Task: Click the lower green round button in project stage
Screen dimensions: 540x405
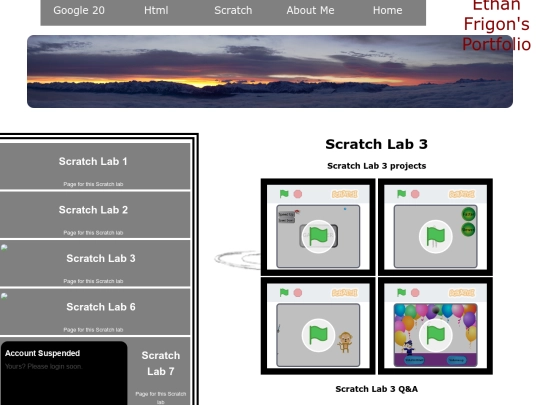Action: [x=468, y=229]
